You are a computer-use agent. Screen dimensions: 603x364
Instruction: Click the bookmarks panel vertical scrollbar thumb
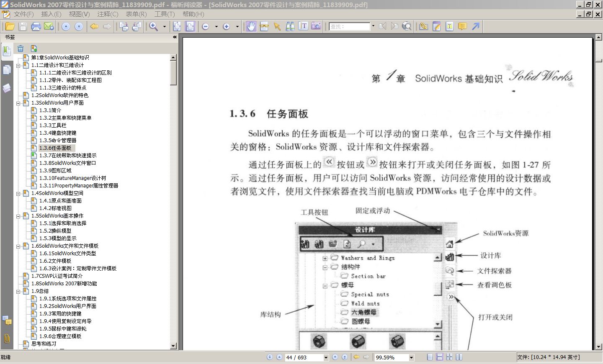coord(173,73)
